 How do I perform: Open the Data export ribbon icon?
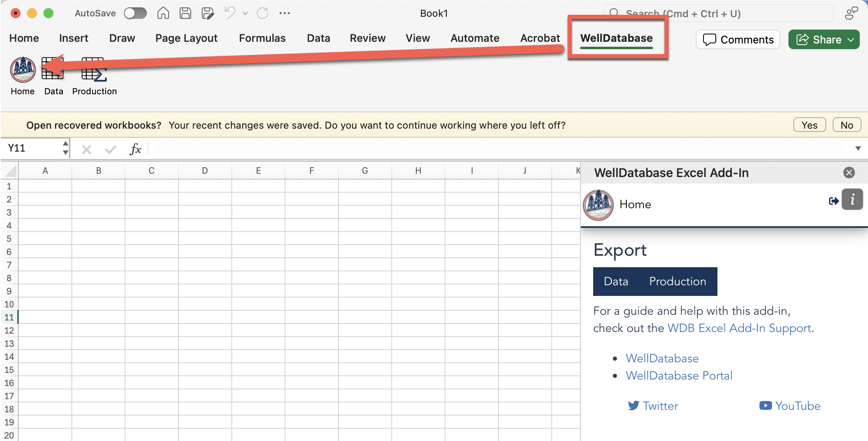pos(53,69)
